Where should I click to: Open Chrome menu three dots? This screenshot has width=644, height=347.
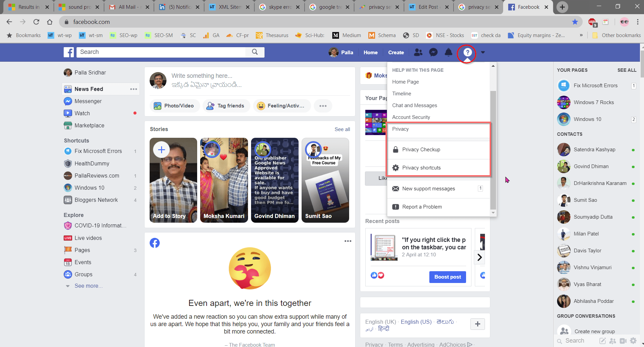(638, 22)
